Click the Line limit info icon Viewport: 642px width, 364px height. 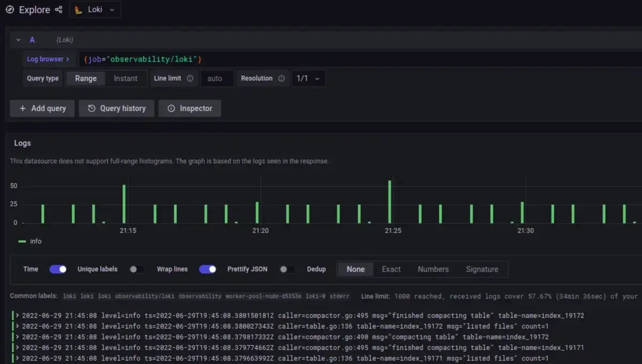[x=190, y=79]
